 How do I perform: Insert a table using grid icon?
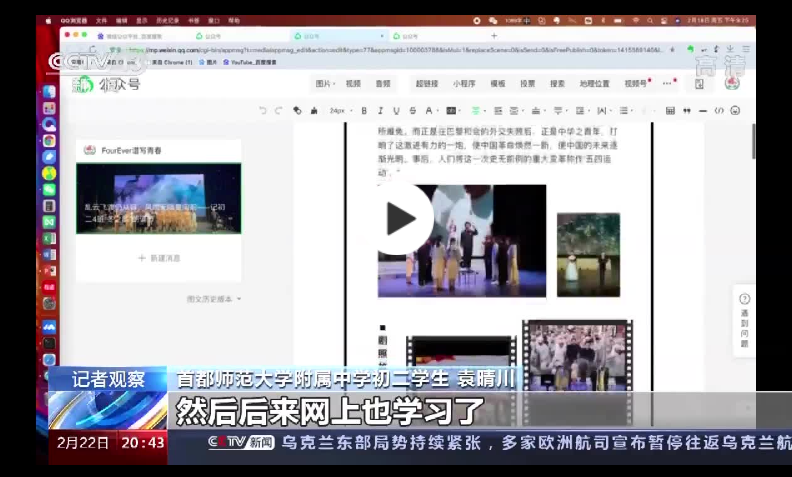coord(670,111)
